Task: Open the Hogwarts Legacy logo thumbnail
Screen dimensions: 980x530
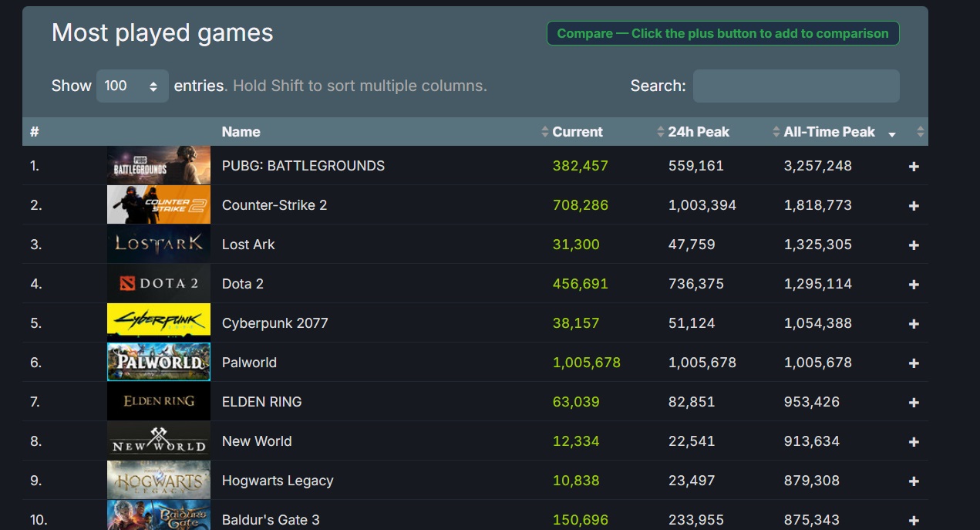Action: pos(159,480)
